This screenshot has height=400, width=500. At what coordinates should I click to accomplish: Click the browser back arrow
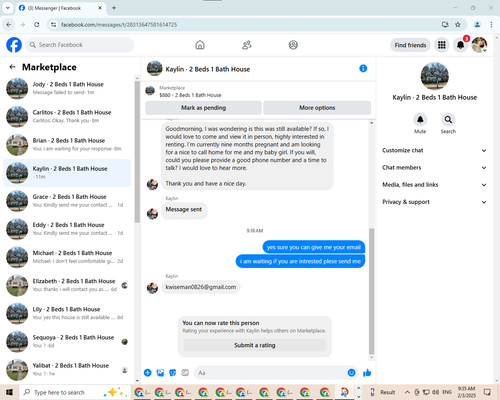(9, 25)
